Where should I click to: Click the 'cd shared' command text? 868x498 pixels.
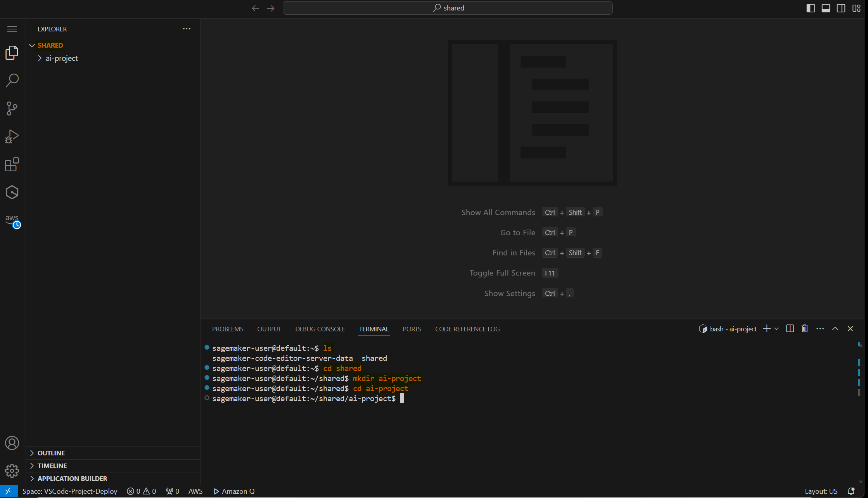[342, 368]
